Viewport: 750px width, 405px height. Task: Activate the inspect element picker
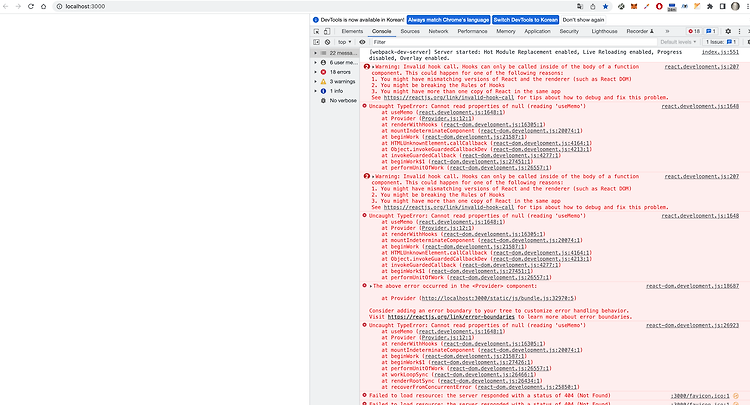click(x=316, y=31)
